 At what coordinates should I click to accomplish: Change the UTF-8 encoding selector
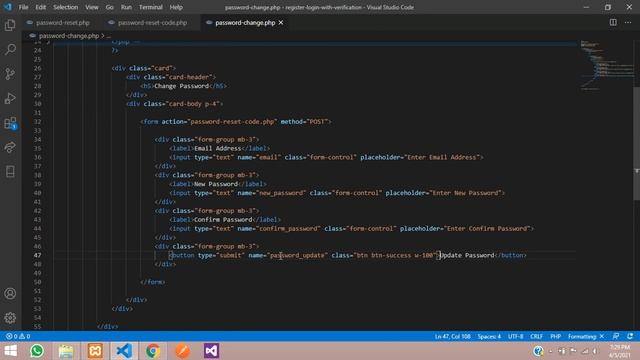pyautogui.click(x=516, y=336)
